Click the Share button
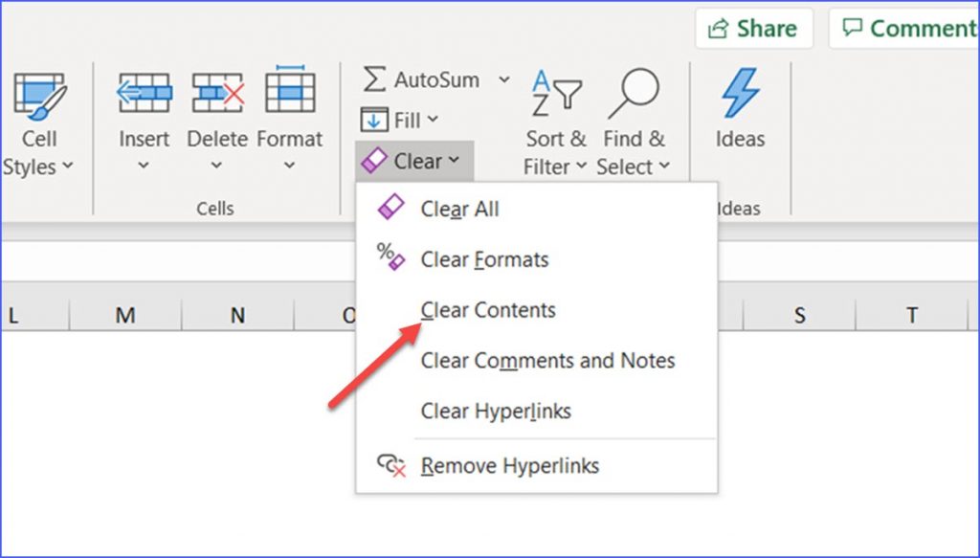 point(754,28)
